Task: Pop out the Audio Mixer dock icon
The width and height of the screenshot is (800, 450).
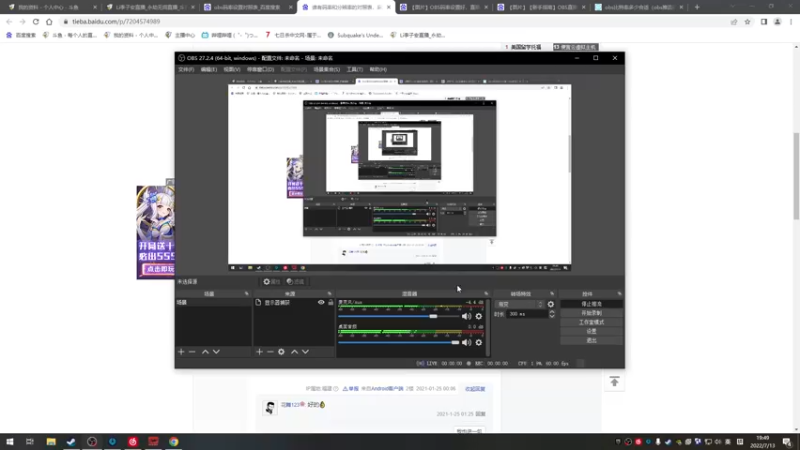Action: 486,294
